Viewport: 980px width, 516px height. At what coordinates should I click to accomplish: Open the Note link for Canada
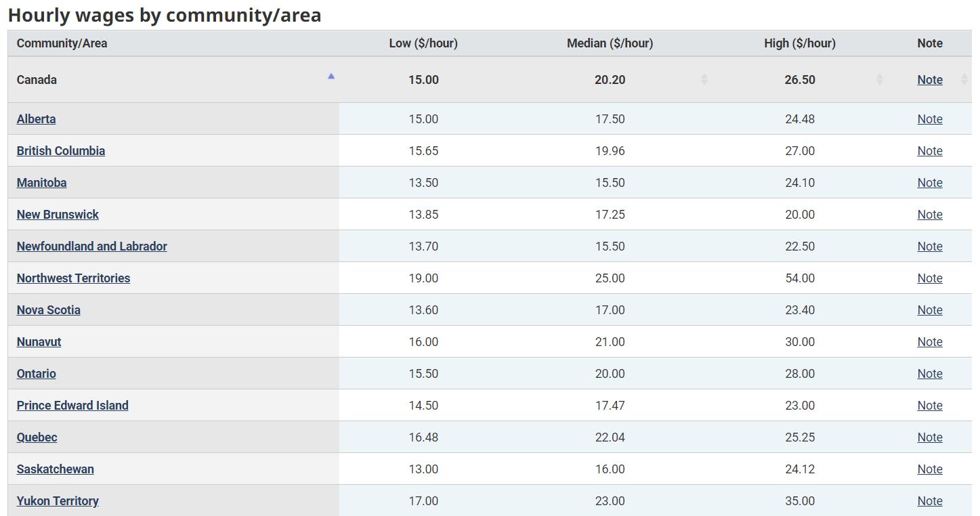(930, 79)
